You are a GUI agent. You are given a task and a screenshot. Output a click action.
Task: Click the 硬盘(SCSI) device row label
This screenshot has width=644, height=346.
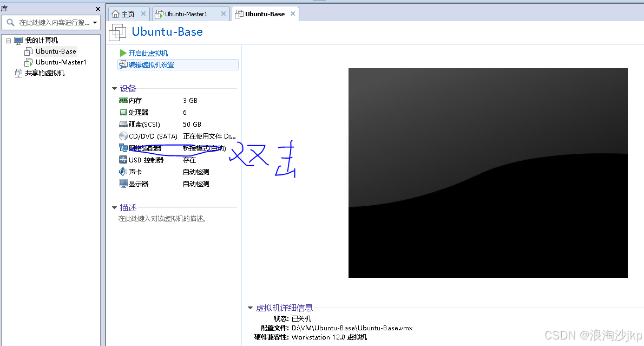pyautogui.click(x=144, y=124)
